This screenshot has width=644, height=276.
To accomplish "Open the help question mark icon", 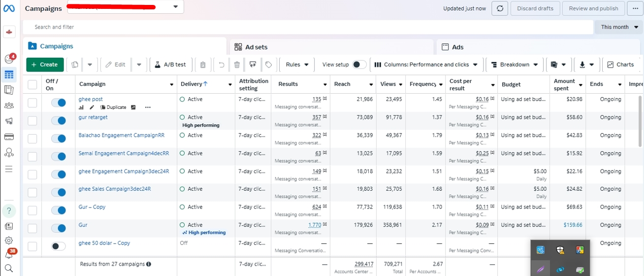I will (x=9, y=210).
